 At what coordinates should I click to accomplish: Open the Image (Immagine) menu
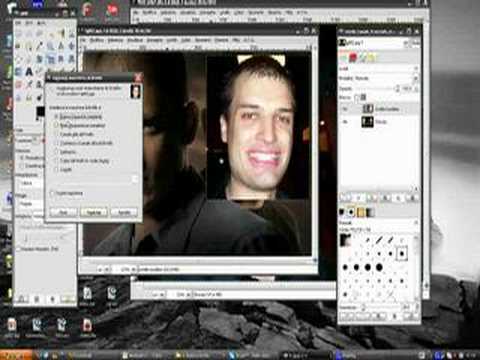click(154, 40)
